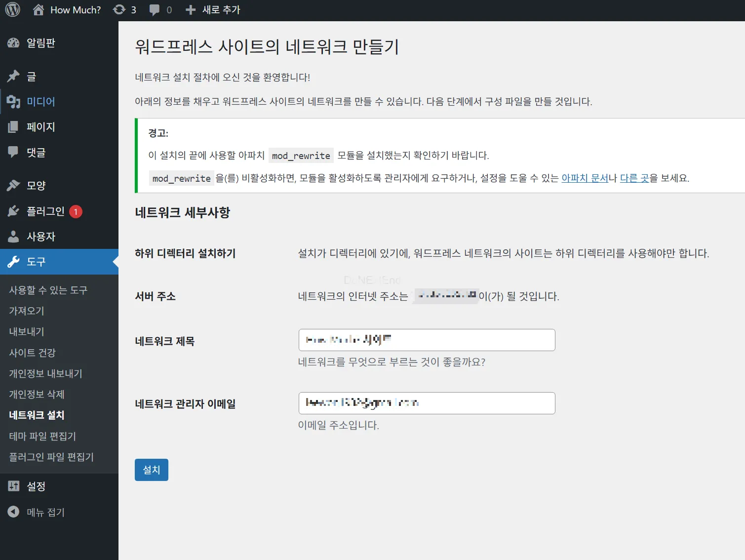Click the updates icon showing 3

click(x=119, y=9)
